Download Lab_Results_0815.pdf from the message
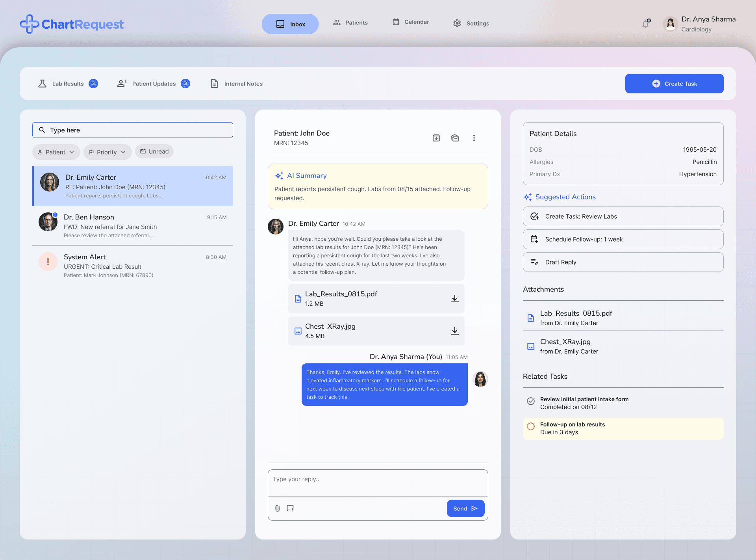Image resolution: width=756 pixels, height=560 pixels. (x=454, y=299)
